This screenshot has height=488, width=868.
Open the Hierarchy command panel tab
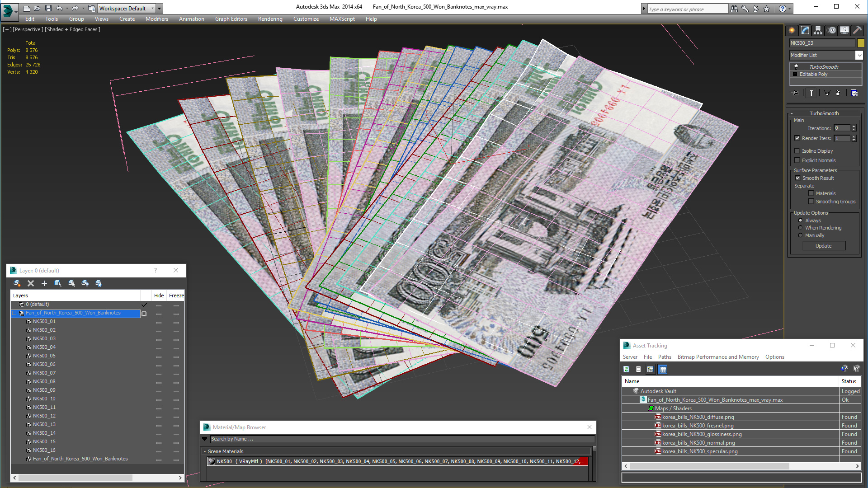818,30
